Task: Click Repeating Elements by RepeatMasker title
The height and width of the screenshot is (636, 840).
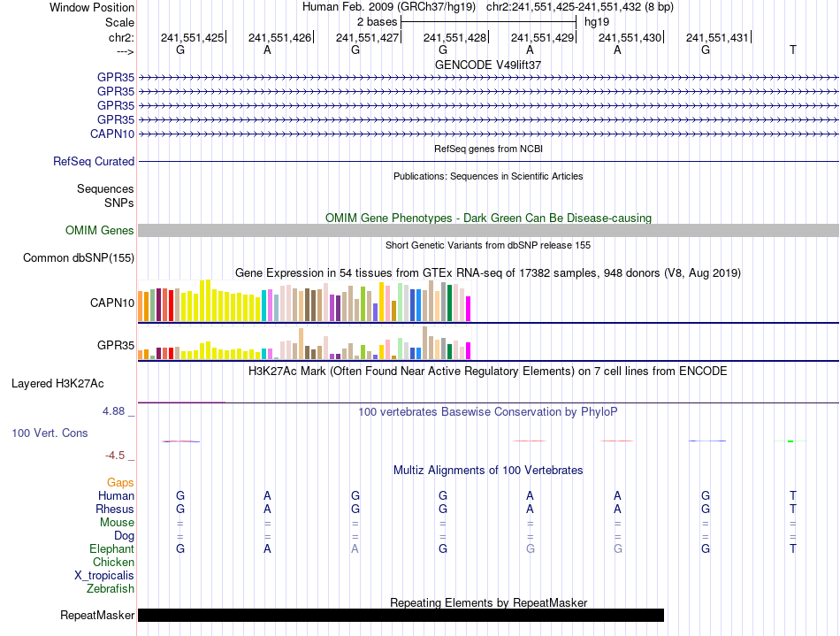Action: [488, 602]
